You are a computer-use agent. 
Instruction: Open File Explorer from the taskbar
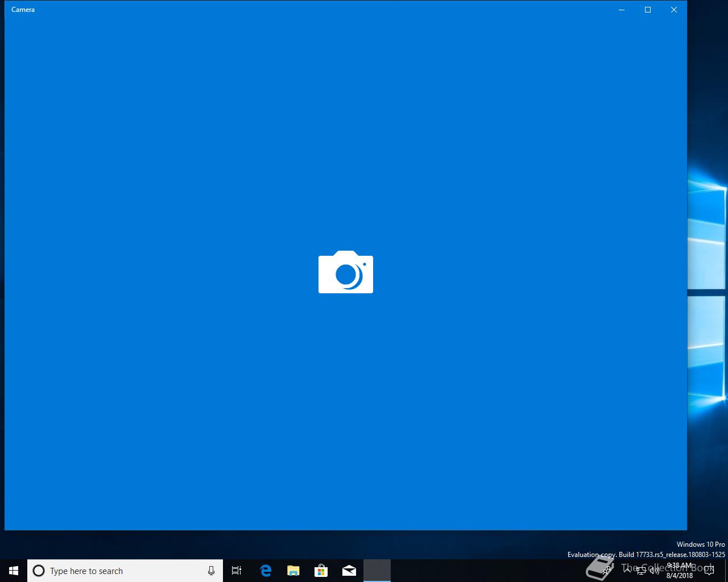coord(293,571)
